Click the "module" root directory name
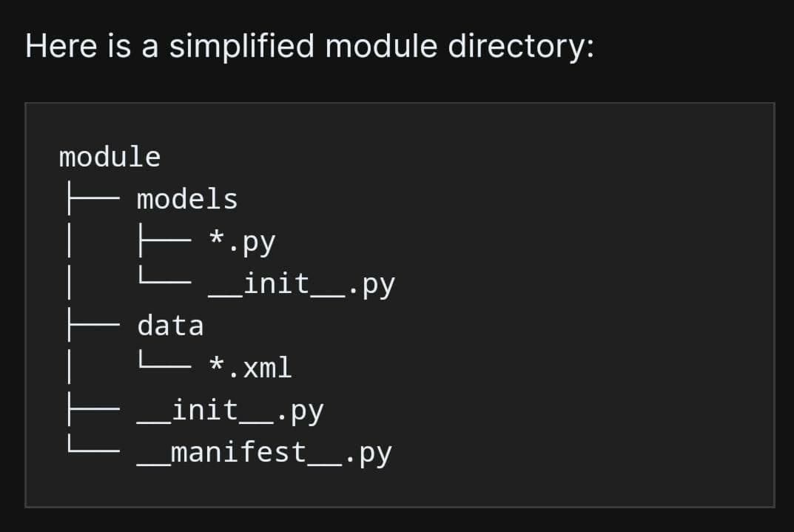 click(x=110, y=157)
